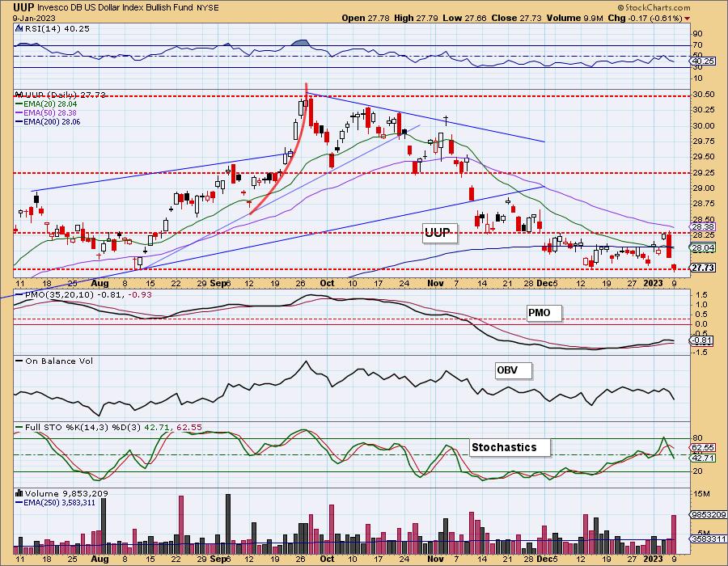
Task: Click the Close 27.73 value
Action: pos(516,18)
